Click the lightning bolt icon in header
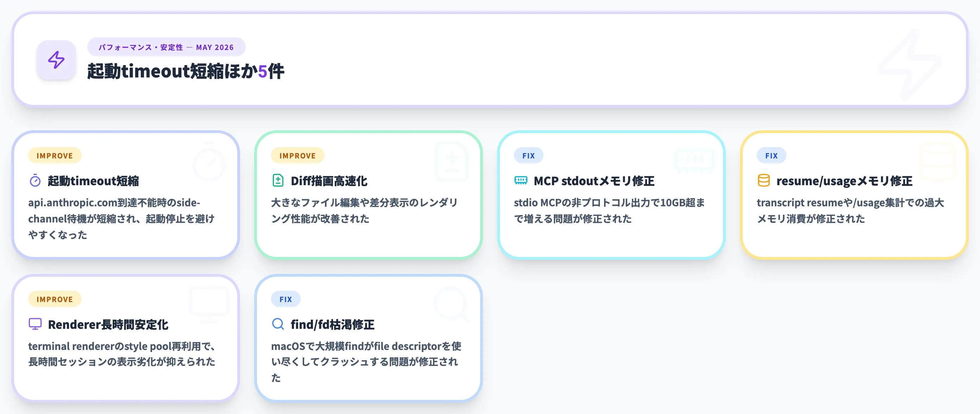 [x=56, y=60]
